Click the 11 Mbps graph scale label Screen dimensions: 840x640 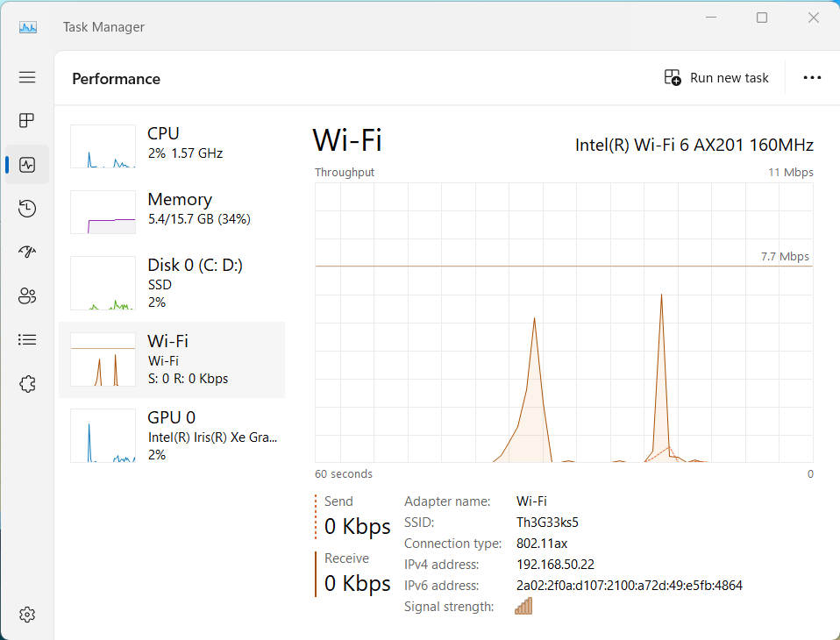coord(791,173)
